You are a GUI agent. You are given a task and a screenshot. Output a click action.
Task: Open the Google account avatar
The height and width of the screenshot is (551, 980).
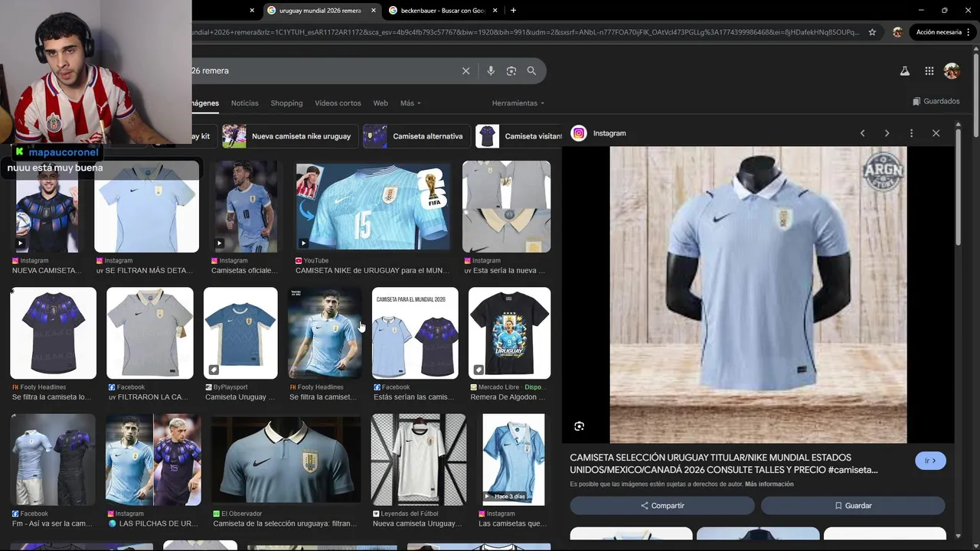pos(952,70)
